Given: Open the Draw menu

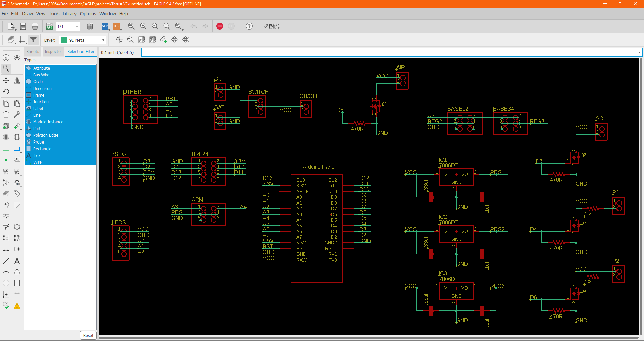Looking at the screenshot, I should 28,14.
